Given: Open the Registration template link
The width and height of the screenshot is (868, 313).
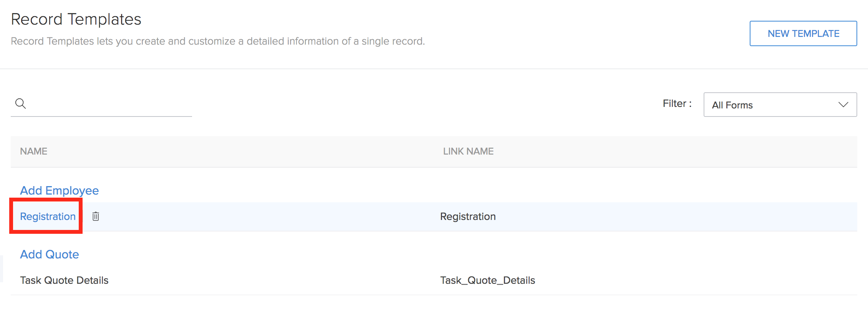Looking at the screenshot, I should [48, 216].
